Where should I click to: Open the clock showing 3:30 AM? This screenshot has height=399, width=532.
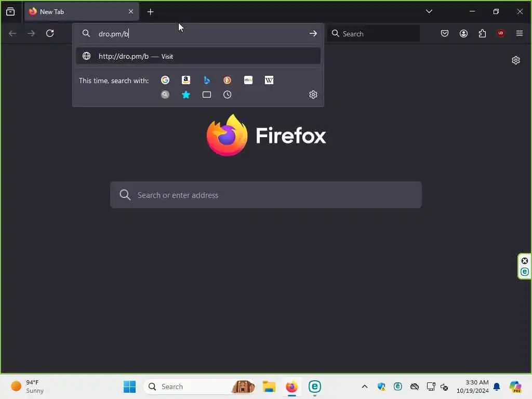coord(473,387)
